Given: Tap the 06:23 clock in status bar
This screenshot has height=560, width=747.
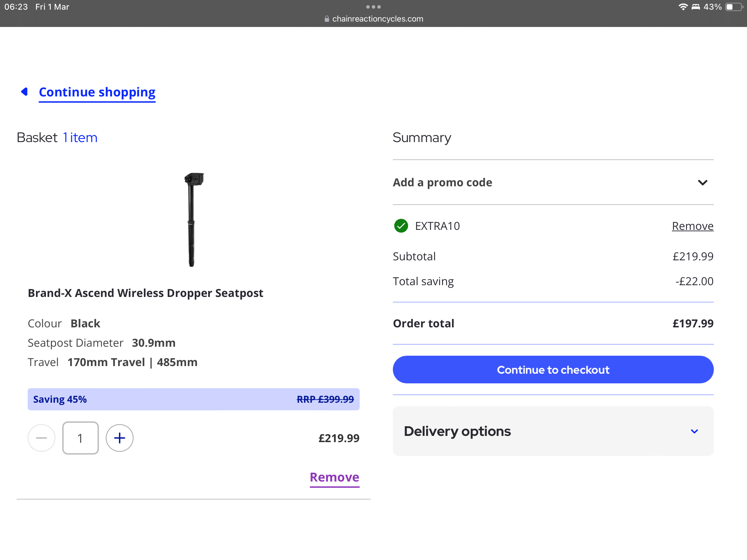Looking at the screenshot, I should click(x=16, y=7).
